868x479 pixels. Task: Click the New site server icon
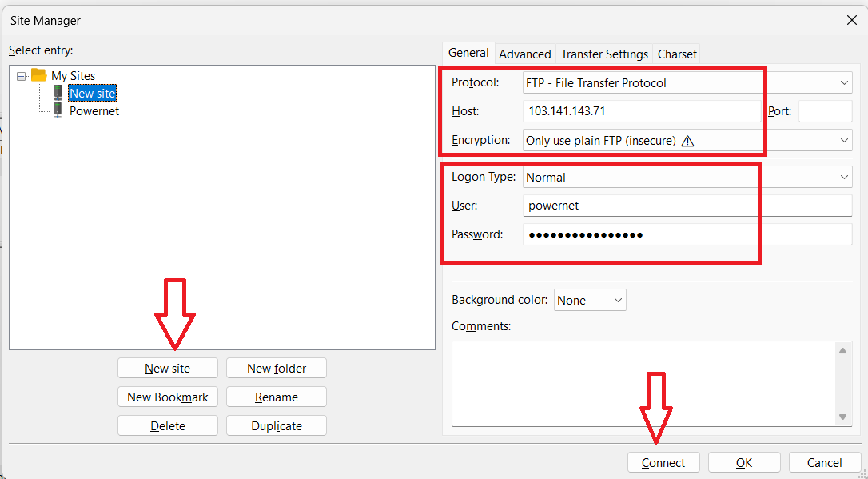pyautogui.click(x=58, y=93)
